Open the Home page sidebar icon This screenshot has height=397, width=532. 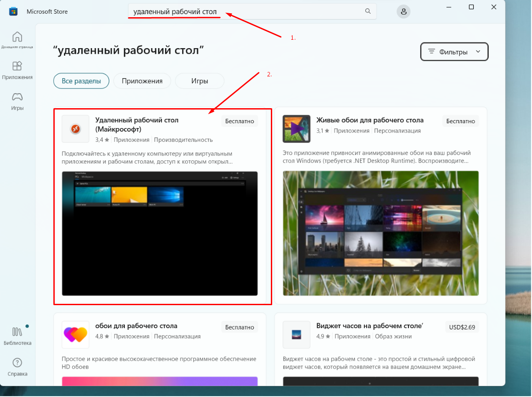[x=17, y=37]
